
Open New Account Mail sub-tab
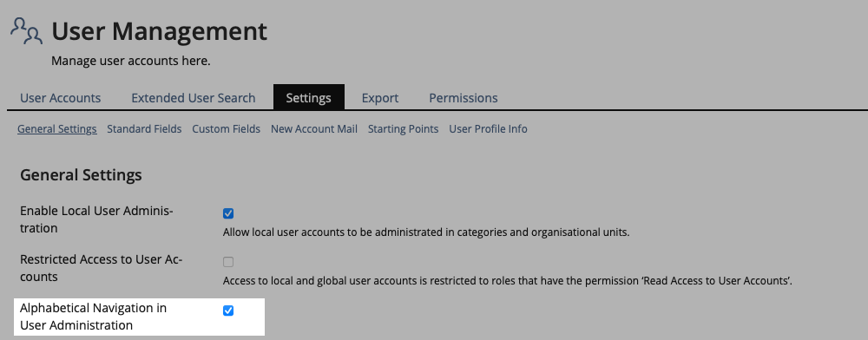click(314, 129)
